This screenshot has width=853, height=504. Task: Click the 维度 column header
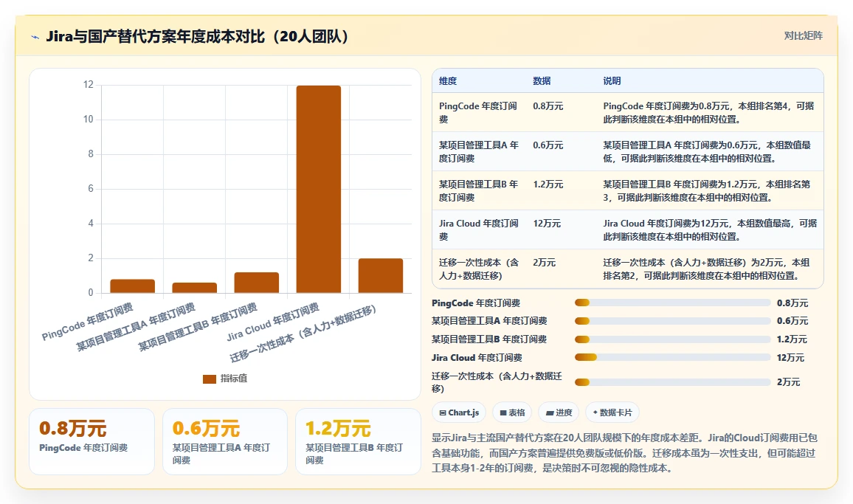[448, 81]
